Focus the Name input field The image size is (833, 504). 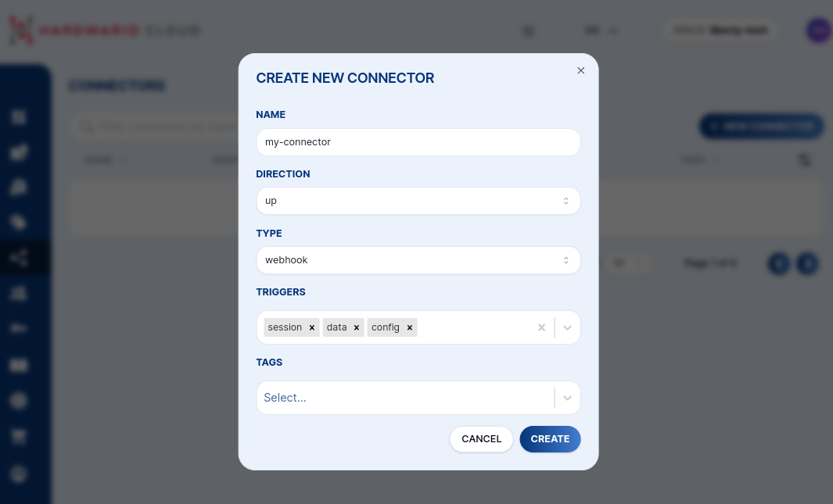(x=418, y=142)
